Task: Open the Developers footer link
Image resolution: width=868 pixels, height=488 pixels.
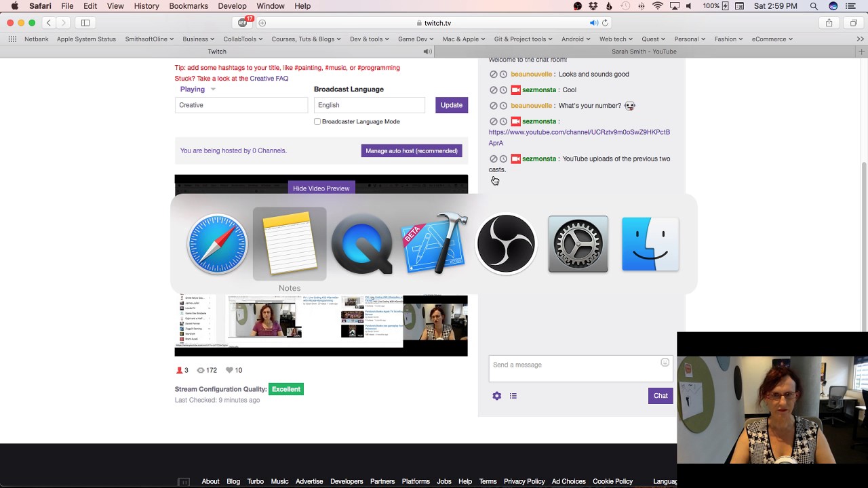Action: [347, 482]
